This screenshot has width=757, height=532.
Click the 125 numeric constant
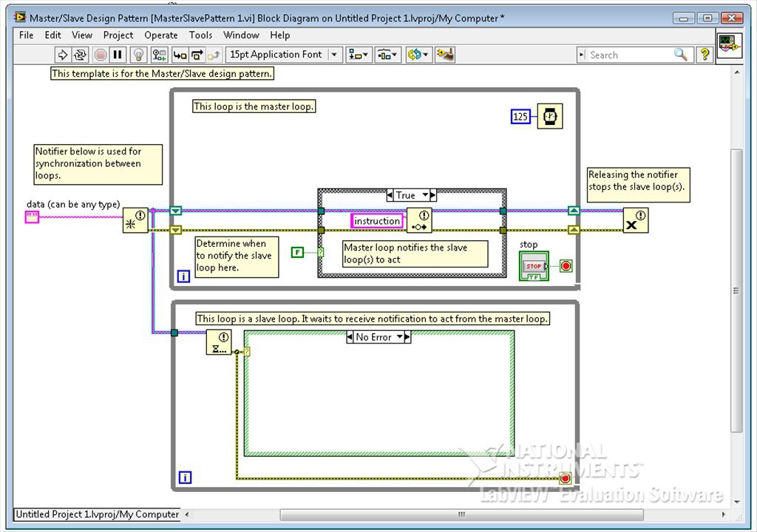(x=520, y=116)
